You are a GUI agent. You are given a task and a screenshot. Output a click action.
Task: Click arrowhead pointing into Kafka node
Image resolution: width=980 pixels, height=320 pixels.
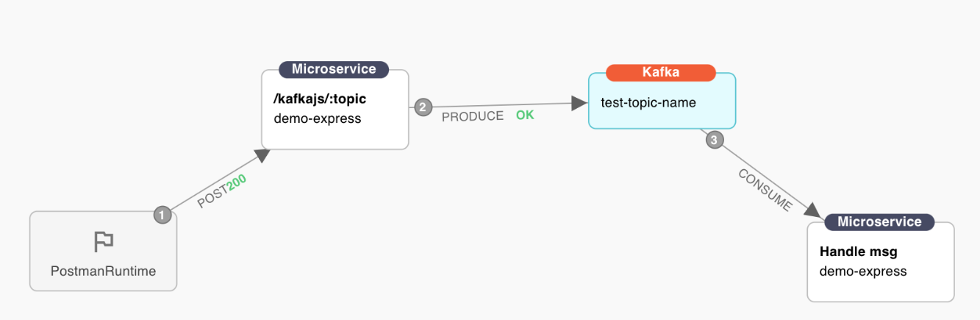click(x=581, y=104)
